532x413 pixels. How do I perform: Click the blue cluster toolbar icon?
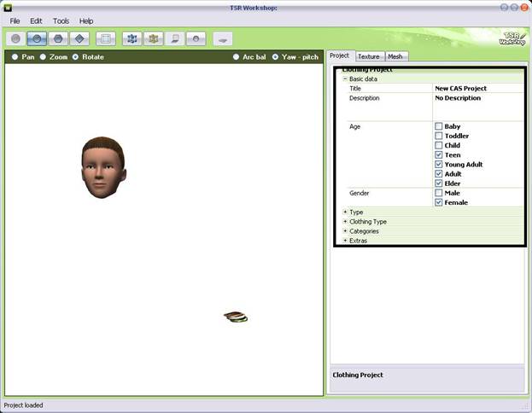point(132,38)
